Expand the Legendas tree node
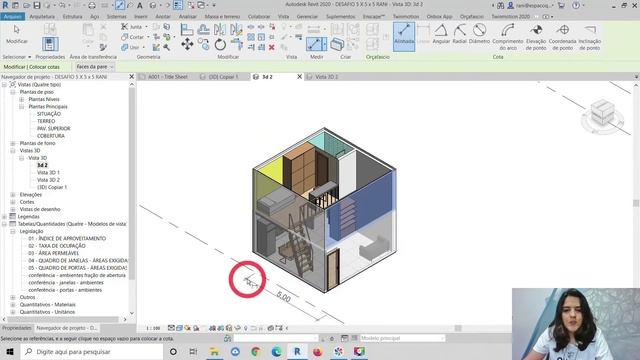The image size is (640, 360). 4,217
